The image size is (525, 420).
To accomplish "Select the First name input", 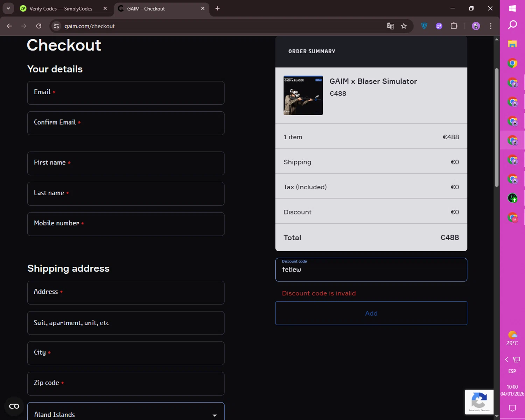I will click(x=126, y=163).
